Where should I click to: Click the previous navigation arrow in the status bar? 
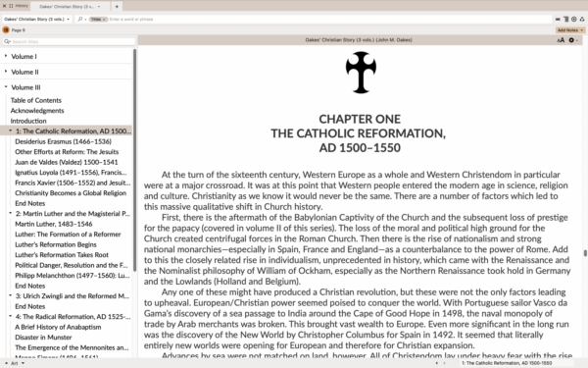436,363
